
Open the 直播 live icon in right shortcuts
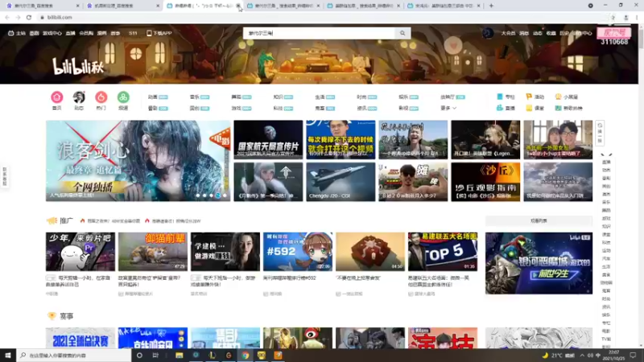[500, 108]
